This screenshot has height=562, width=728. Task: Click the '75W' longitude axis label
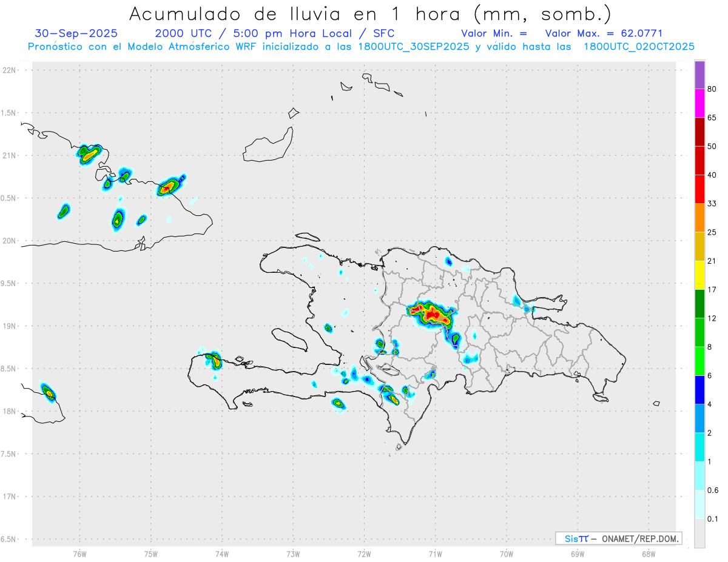[x=151, y=554]
